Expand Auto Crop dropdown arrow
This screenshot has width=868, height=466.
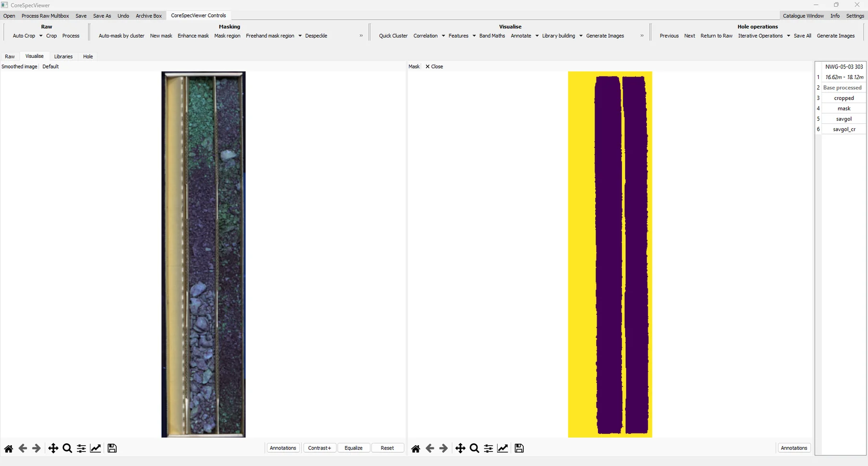(41, 36)
